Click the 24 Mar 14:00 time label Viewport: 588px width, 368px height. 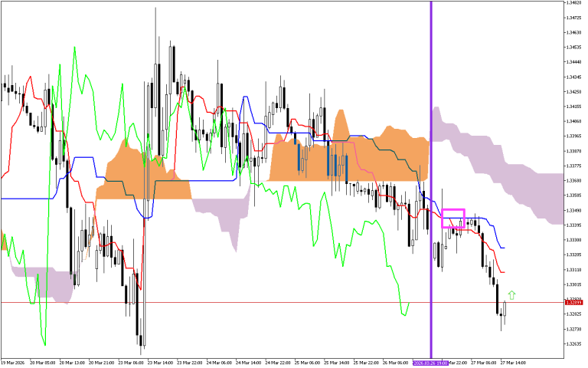[249, 363]
